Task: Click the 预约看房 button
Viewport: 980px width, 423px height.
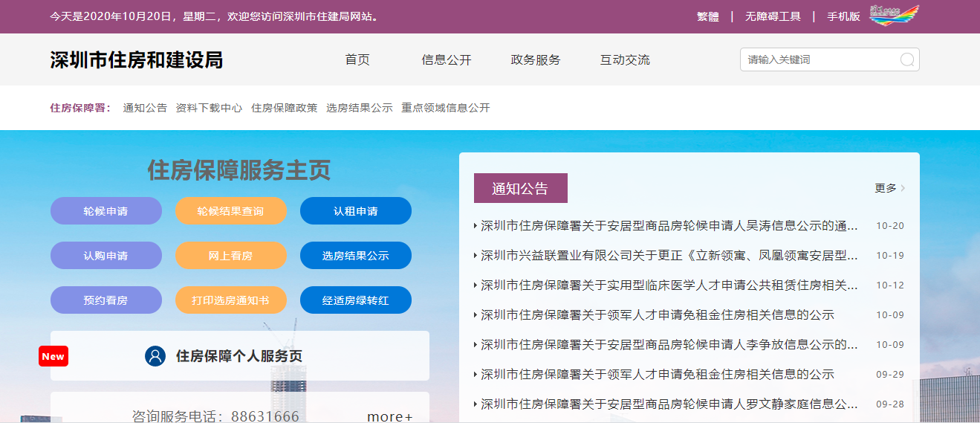Action: 106,300
